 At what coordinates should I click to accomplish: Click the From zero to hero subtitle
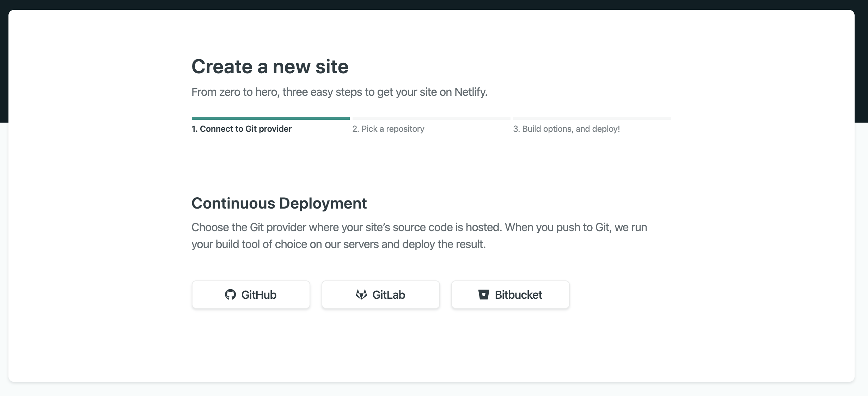[340, 92]
